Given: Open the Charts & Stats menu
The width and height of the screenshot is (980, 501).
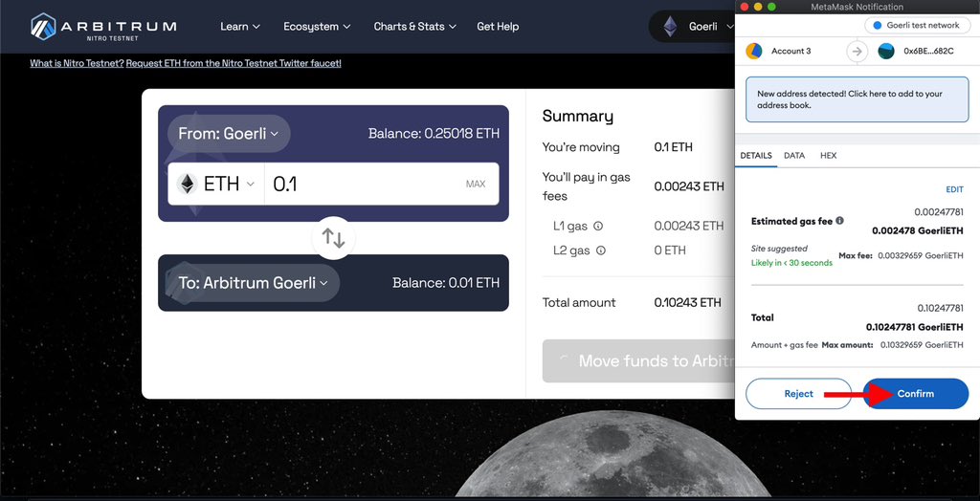Looking at the screenshot, I should [x=415, y=27].
